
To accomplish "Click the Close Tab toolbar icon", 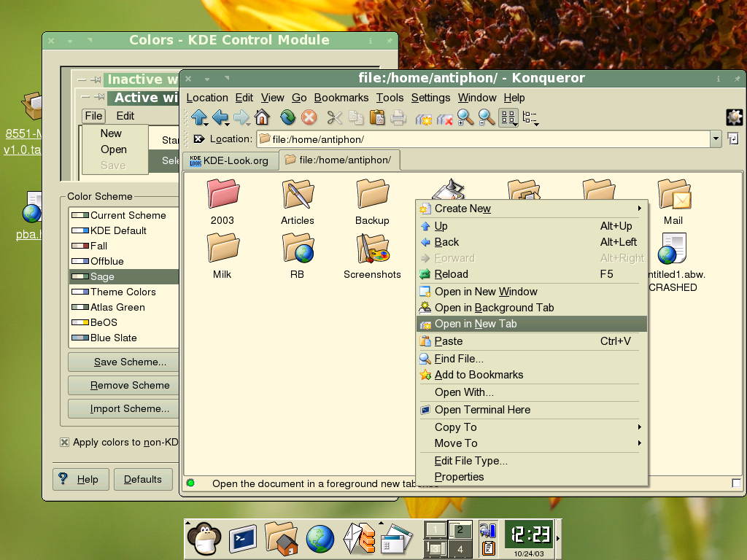I will tap(444, 117).
